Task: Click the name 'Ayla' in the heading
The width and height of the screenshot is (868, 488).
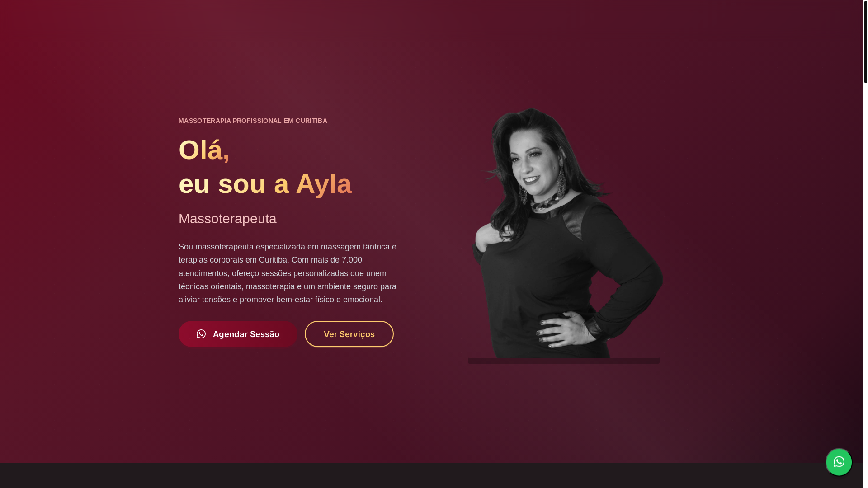Action: pos(324,184)
